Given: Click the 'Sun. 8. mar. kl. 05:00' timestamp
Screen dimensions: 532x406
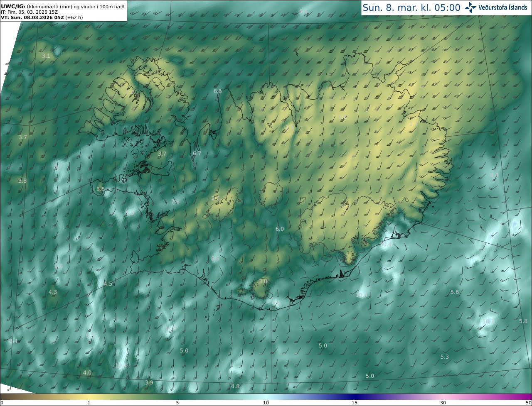Looking at the screenshot, I should [411, 7].
